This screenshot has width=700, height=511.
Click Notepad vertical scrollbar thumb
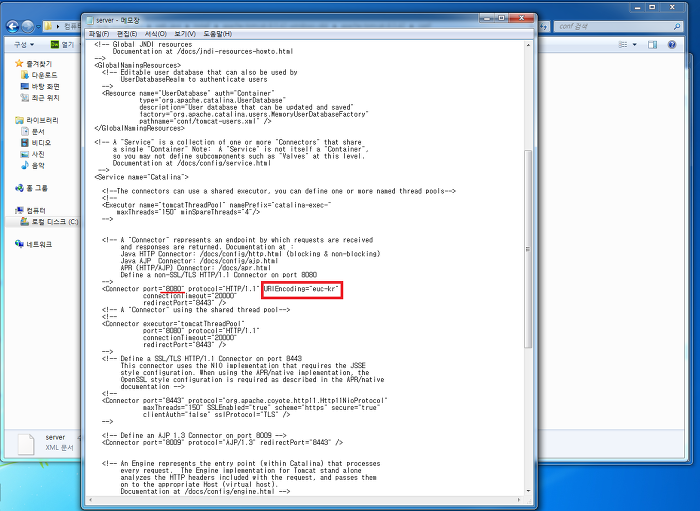point(528,249)
